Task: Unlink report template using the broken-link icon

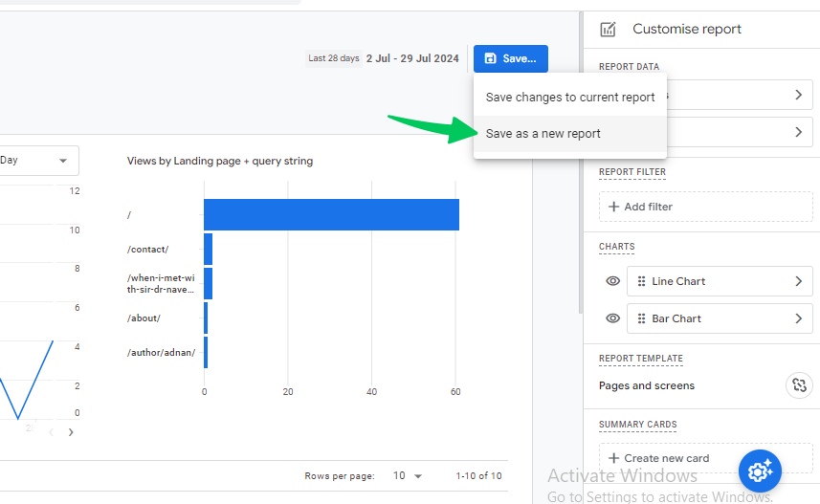Action: click(x=799, y=385)
